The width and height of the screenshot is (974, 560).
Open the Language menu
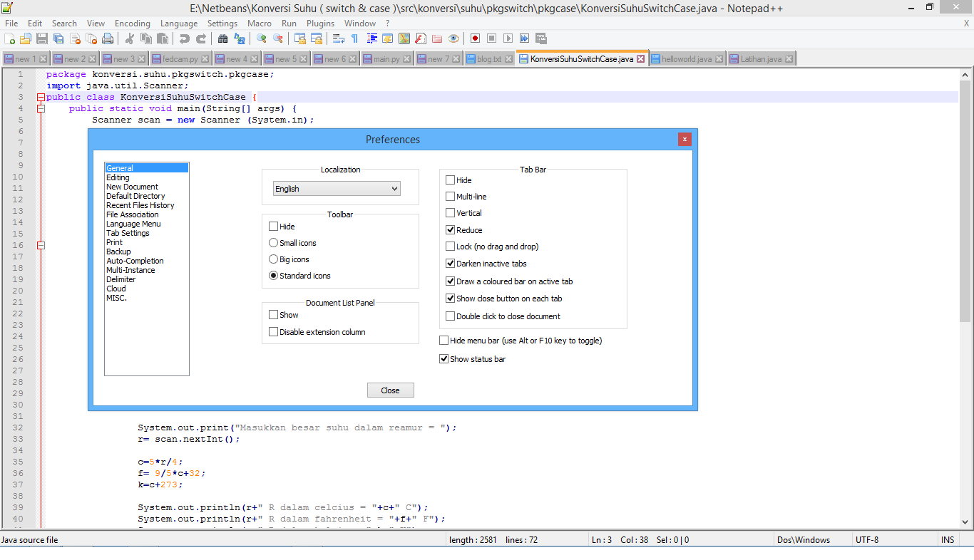pyautogui.click(x=179, y=24)
